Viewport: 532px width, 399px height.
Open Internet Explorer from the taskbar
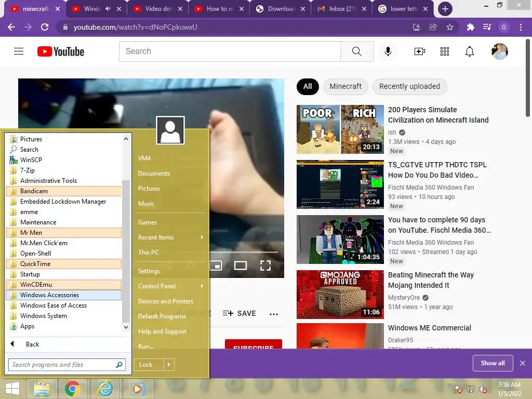click(x=105, y=389)
